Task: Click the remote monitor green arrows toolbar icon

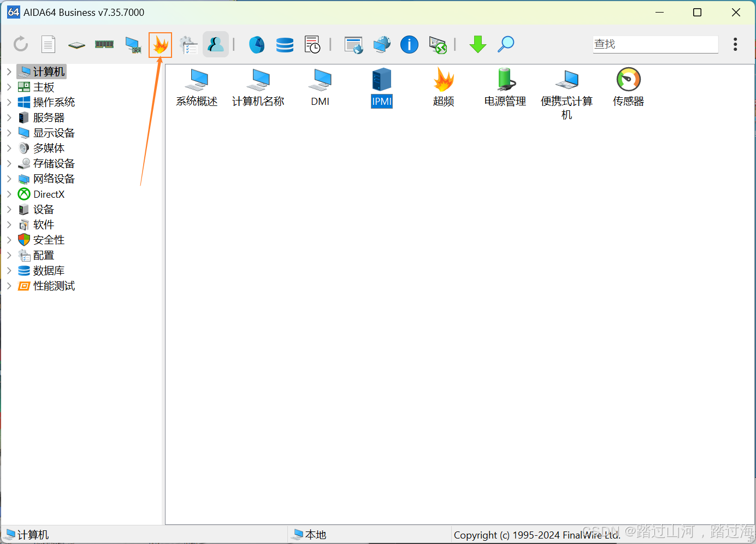Action: [x=438, y=45]
